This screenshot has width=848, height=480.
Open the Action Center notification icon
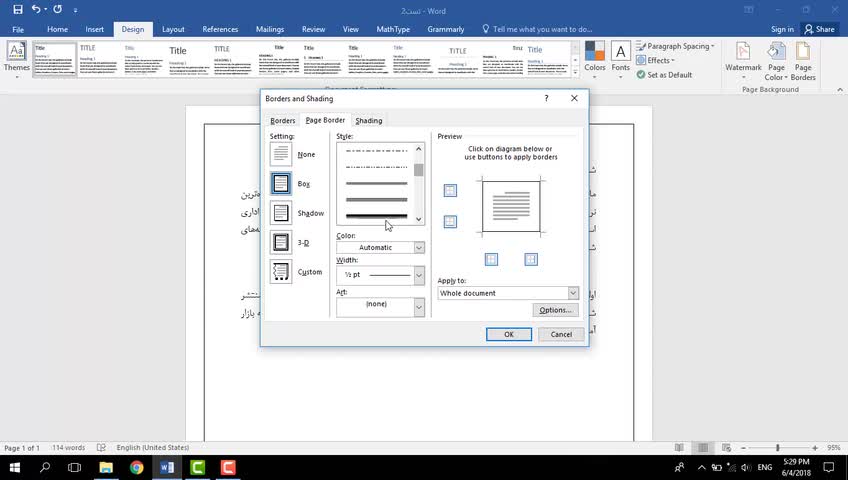pos(829,468)
